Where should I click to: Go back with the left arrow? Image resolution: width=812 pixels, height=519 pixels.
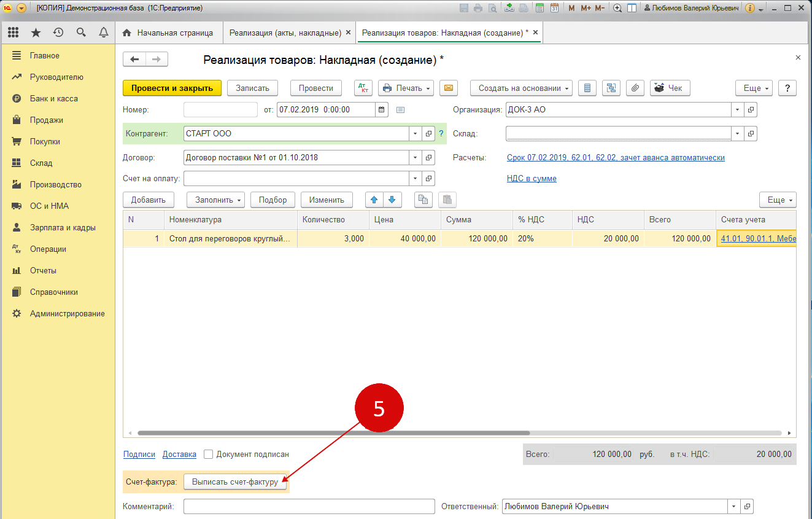(134, 59)
